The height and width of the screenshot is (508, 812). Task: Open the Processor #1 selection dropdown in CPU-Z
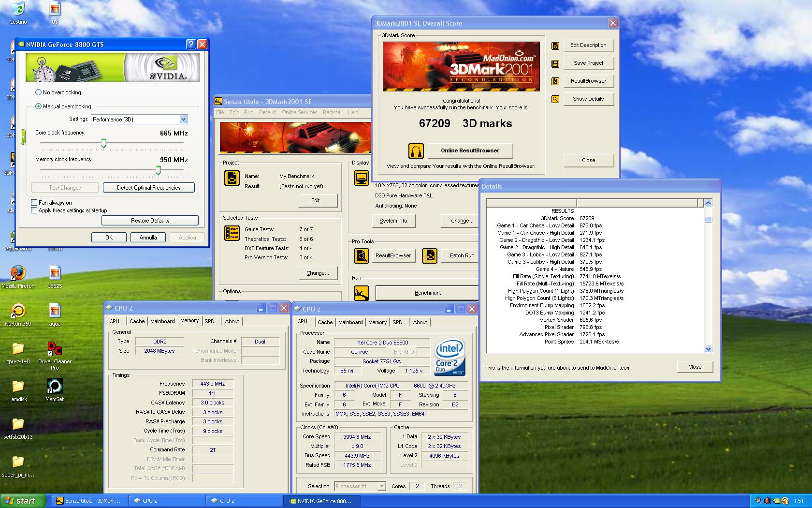click(360, 486)
